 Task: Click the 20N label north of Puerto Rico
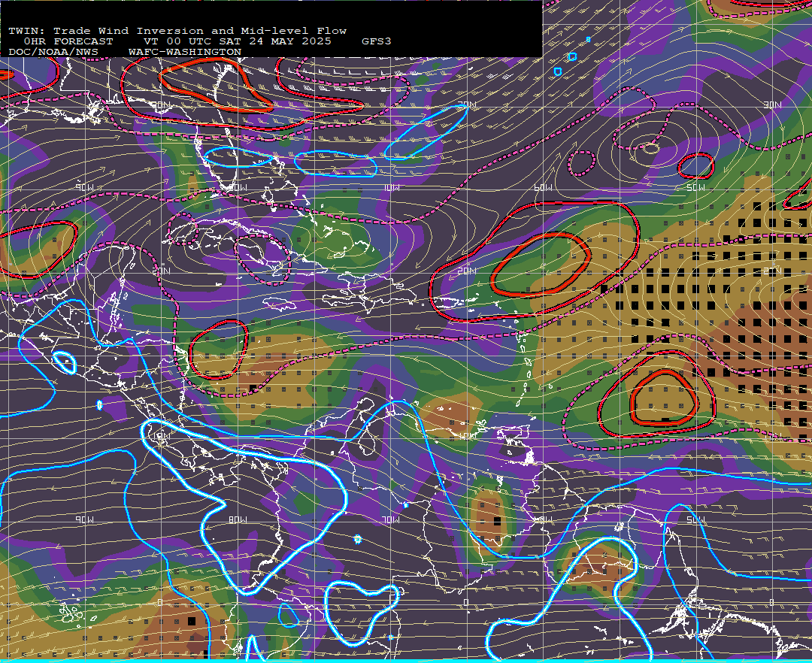coord(467,271)
